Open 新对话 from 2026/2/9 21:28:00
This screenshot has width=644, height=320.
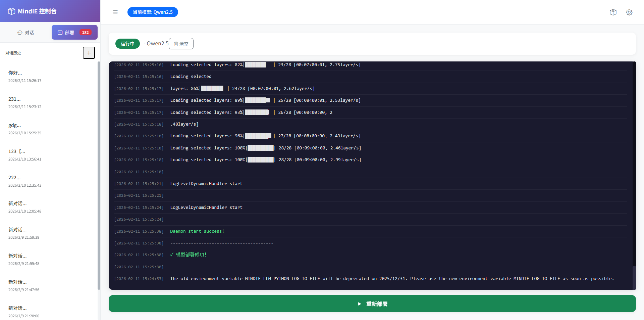[49, 312]
